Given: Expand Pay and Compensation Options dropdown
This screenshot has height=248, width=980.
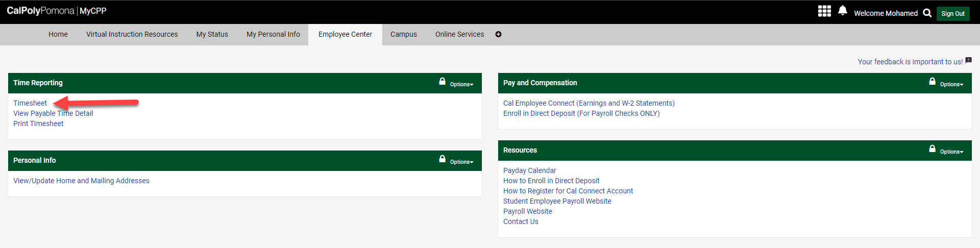Looking at the screenshot, I should tap(951, 84).
